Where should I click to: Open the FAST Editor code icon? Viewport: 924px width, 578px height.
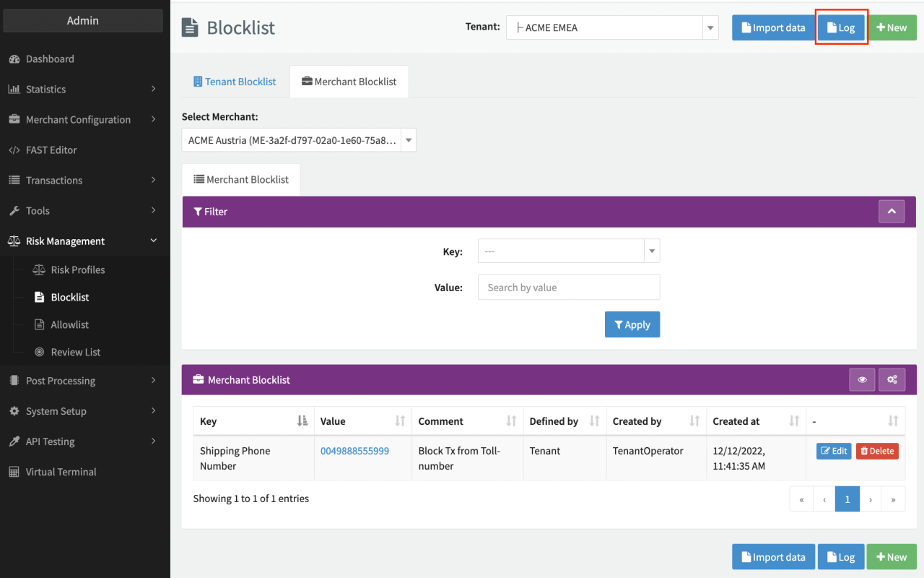pos(14,150)
